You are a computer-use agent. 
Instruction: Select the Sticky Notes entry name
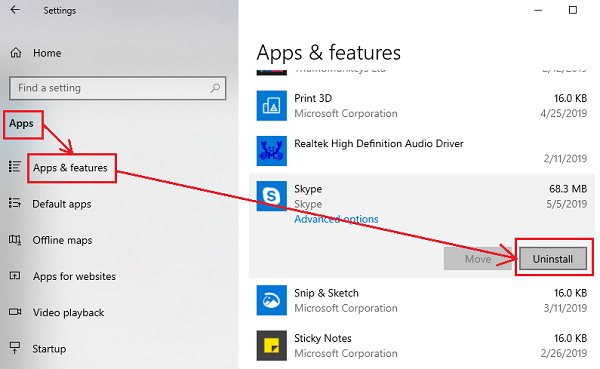pos(323,338)
